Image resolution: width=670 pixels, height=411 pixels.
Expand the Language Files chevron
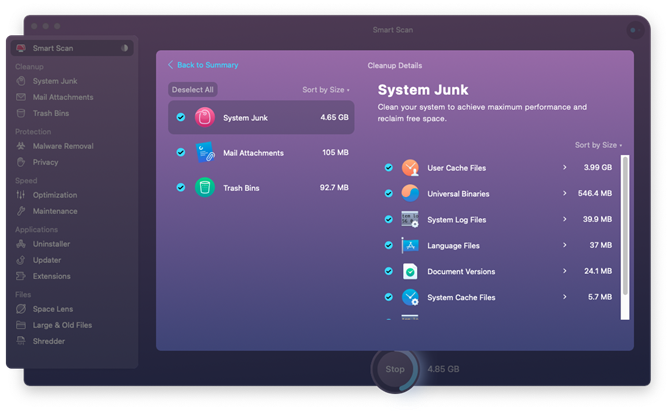pyautogui.click(x=564, y=245)
